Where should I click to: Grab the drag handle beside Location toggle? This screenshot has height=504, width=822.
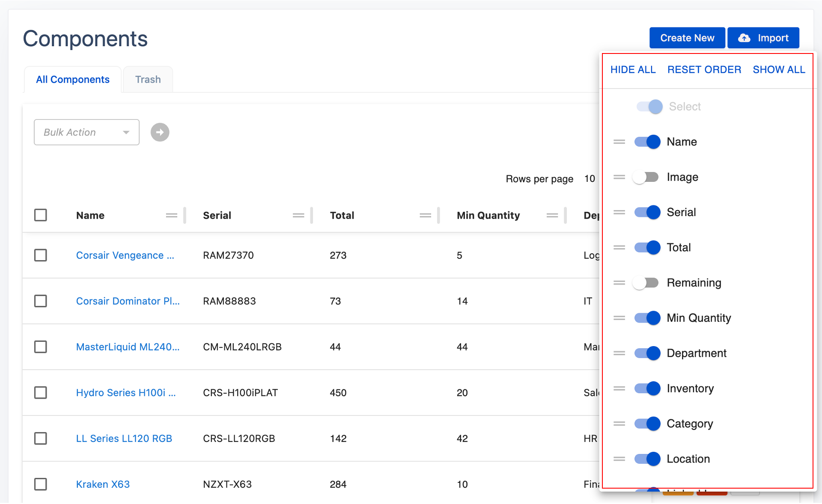pos(619,459)
